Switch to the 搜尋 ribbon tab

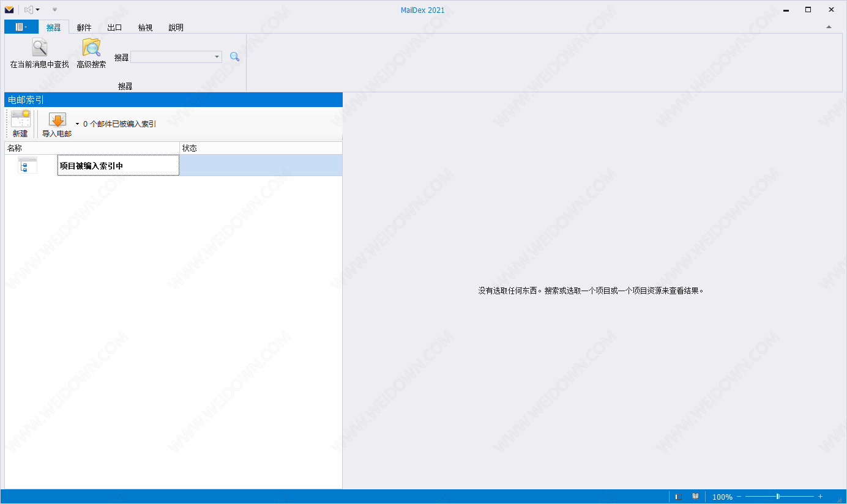(x=54, y=28)
